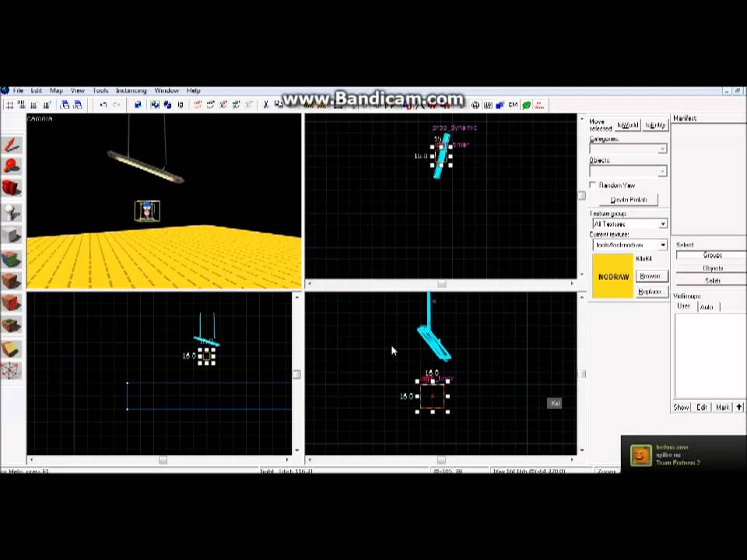
Task: Click the Create Prefab button
Action: click(629, 200)
